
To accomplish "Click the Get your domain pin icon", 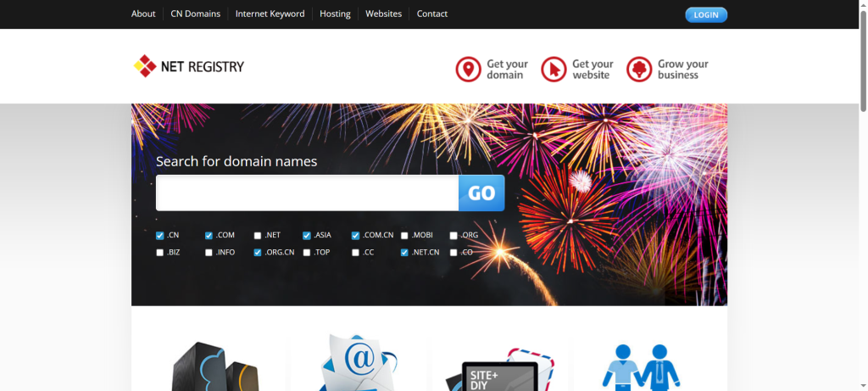I will [x=468, y=70].
